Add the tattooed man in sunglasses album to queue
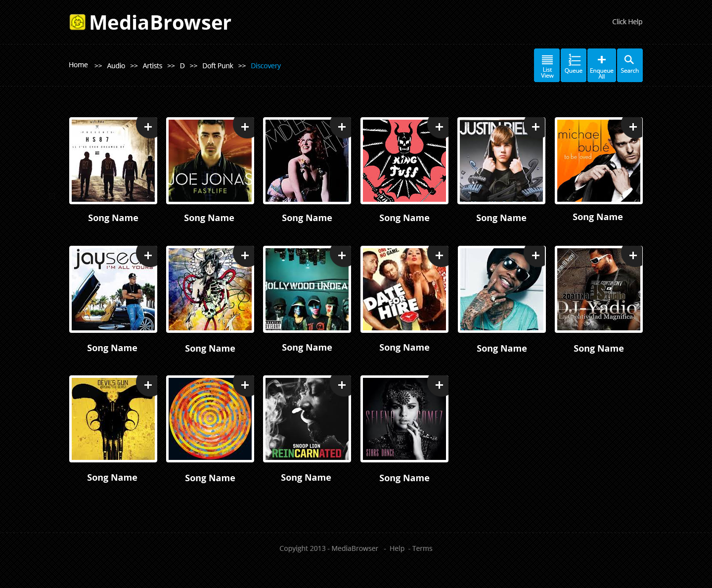 (535, 256)
